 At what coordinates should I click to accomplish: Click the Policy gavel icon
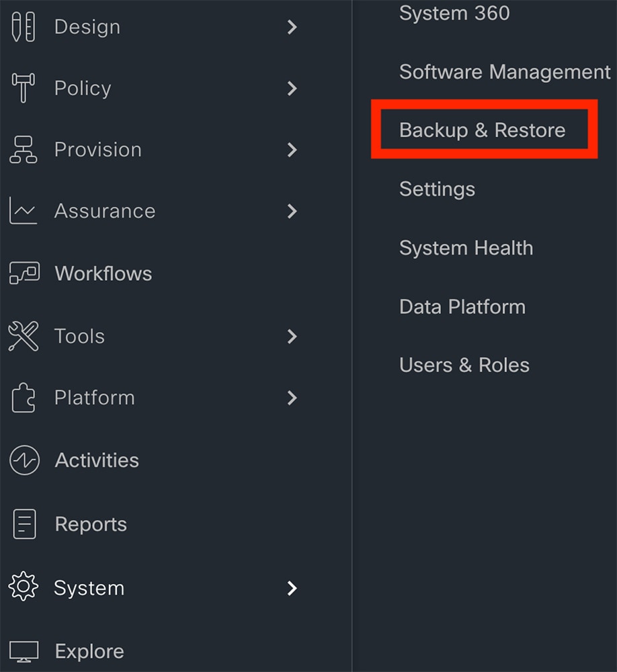23,88
